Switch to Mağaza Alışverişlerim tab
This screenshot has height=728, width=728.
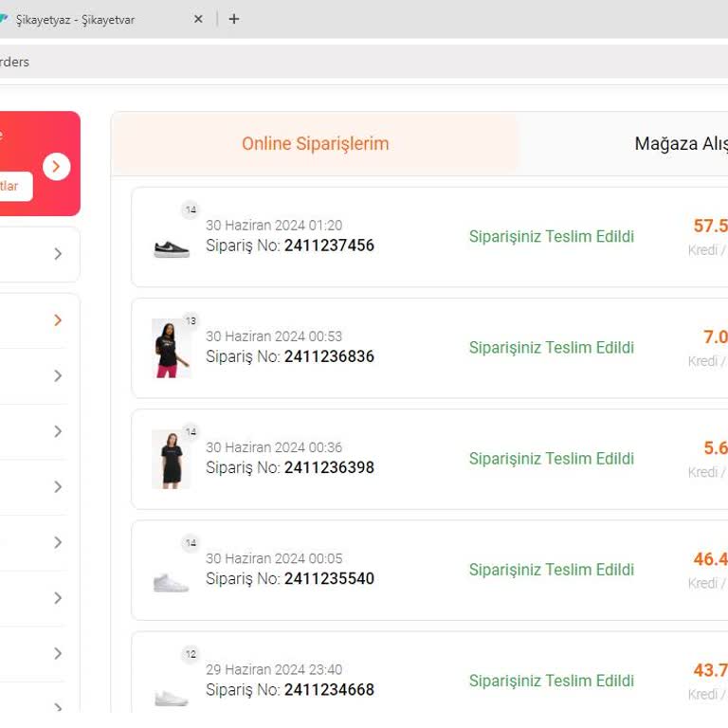[x=681, y=143]
